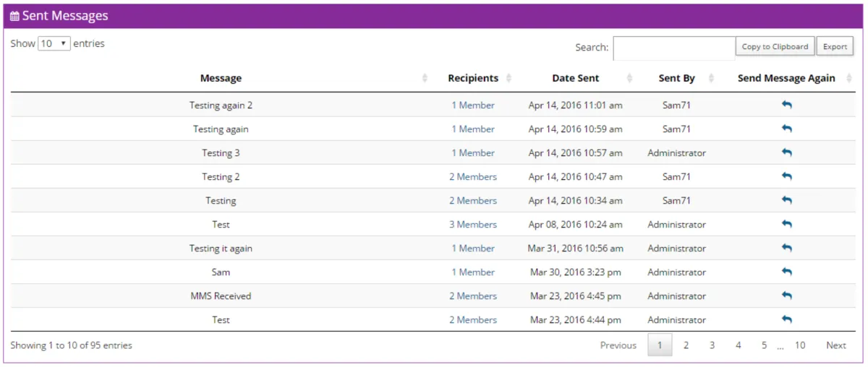868x367 pixels.
Task: Jump to page 10 of results
Action: pyautogui.click(x=799, y=345)
